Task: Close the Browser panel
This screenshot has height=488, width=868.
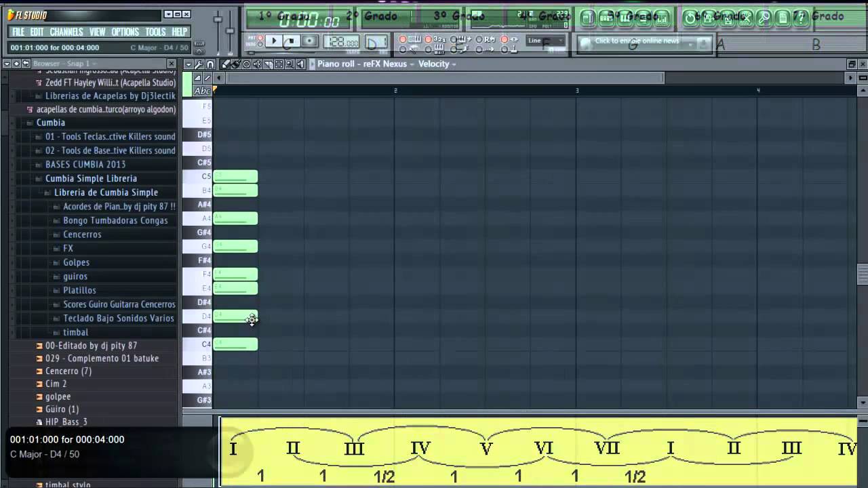Action: (x=171, y=63)
